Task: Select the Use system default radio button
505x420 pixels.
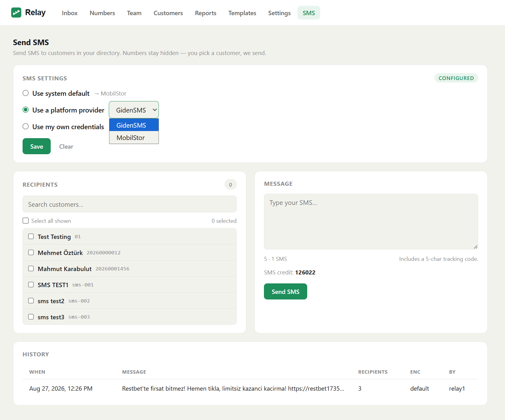Action: pos(26,93)
